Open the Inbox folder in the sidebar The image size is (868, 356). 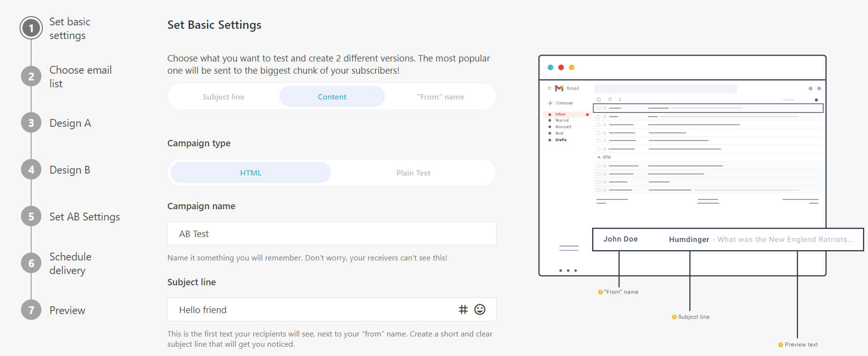[x=560, y=114]
